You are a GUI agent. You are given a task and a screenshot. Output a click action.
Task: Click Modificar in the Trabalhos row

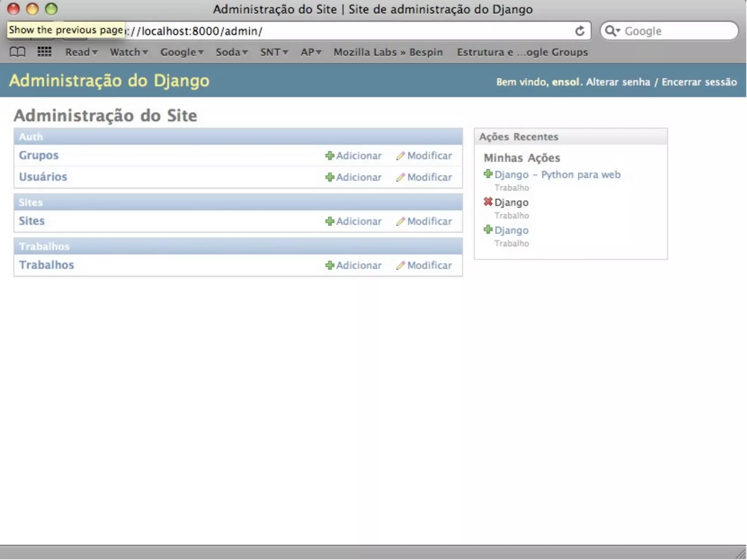pyautogui.click(x=429, y=265)
